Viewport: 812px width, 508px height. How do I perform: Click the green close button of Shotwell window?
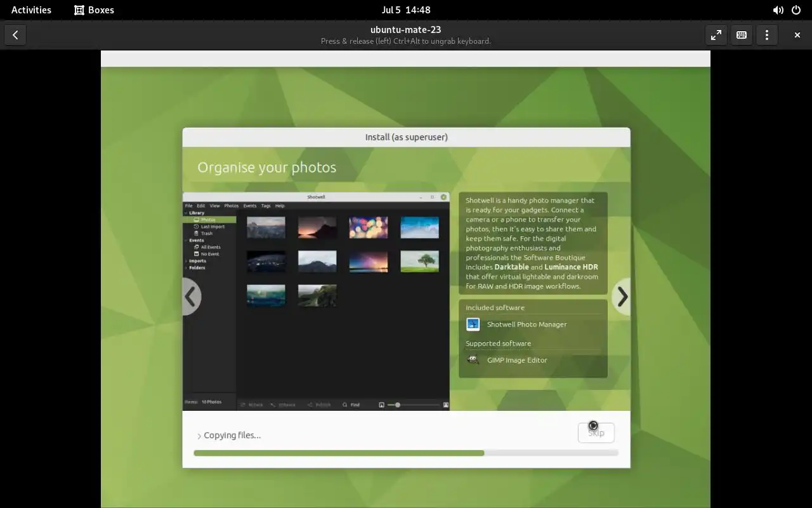point(443,197)
